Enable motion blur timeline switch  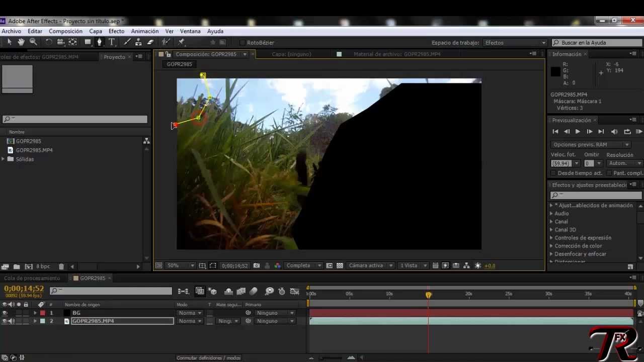click(254, 291)
